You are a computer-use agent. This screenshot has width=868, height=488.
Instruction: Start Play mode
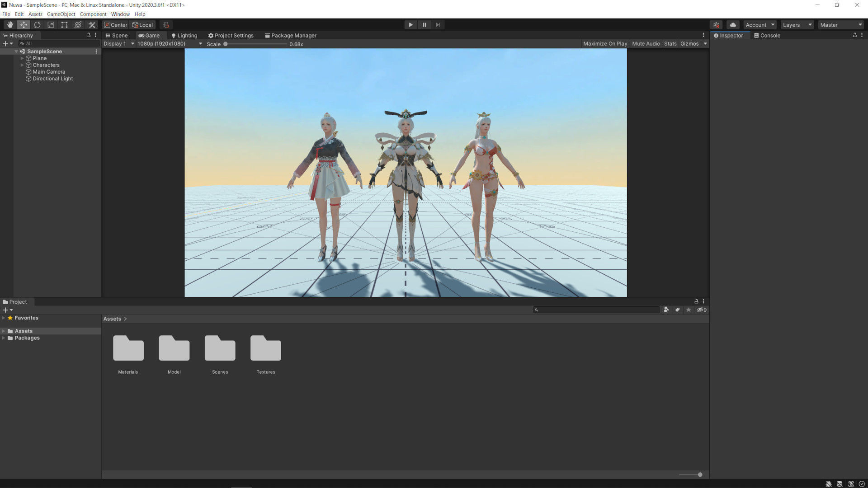[410, 25]
